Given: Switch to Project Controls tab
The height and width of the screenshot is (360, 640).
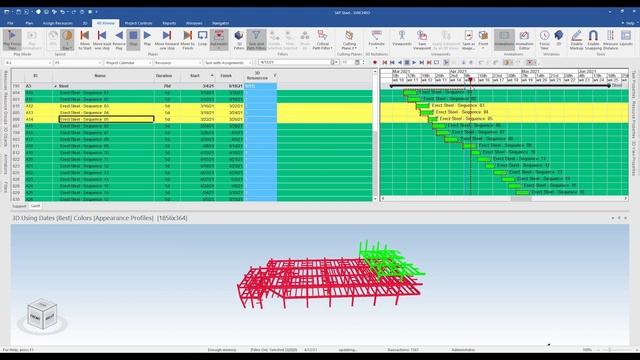Looking at the screenshot, I should click(x=138, y=23).
